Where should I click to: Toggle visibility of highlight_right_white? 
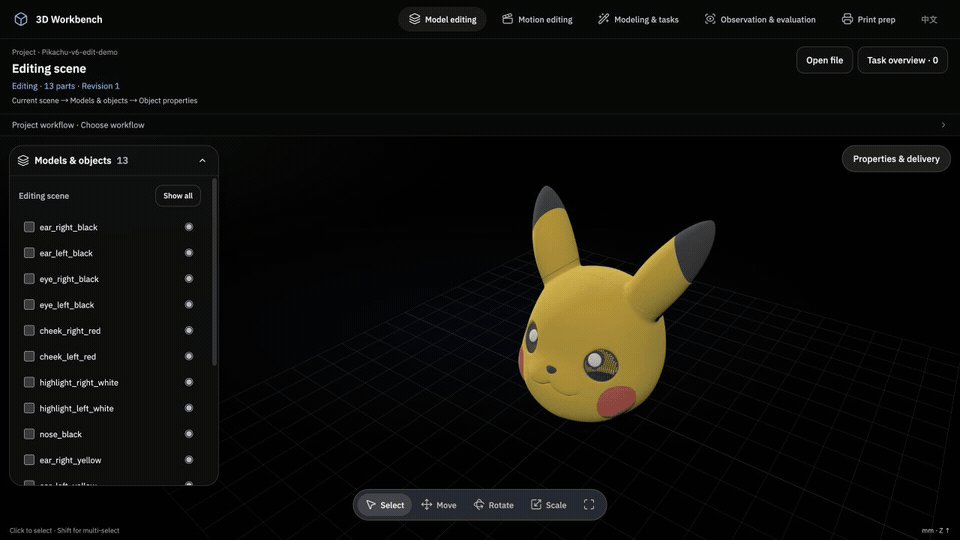pyautogui.click(x=189, y=382)
